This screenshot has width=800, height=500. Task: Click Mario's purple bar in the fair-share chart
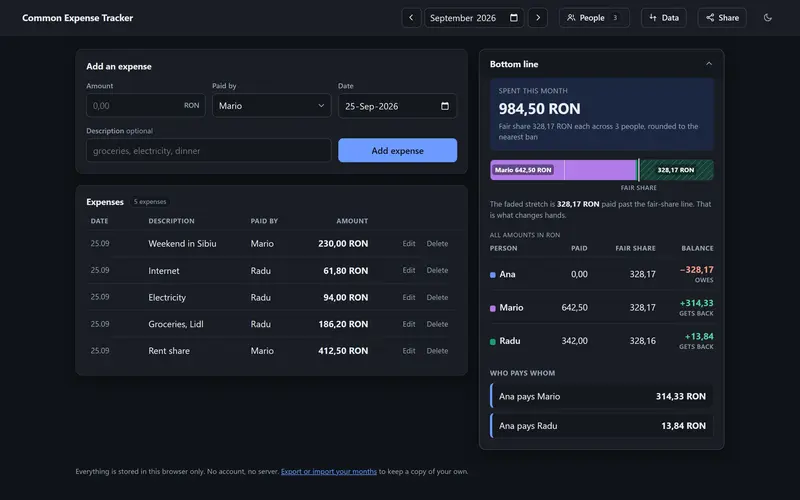point(564,170)
